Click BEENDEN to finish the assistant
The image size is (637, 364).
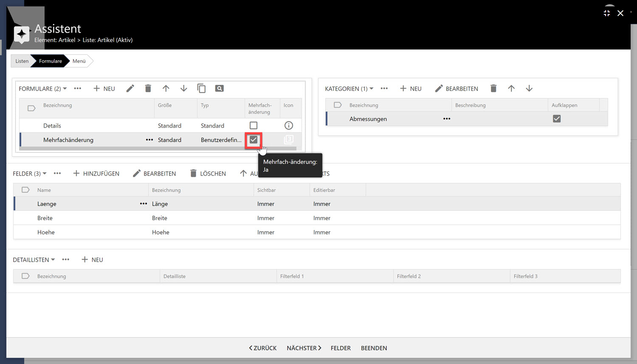point(374,348)
